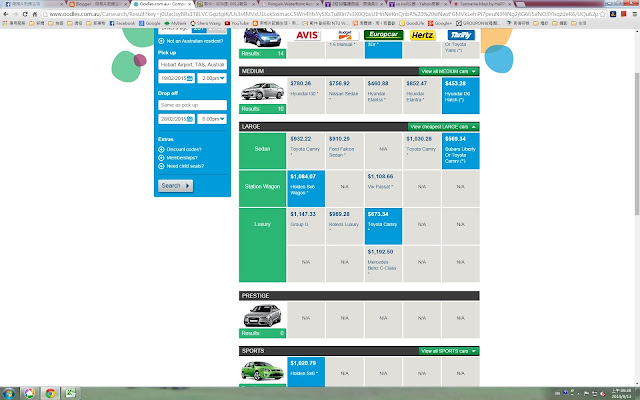Select $673.34 Toyota Camry luxury offer
The width and height of the screenshot is (640, 400).
pyautogui.click(x=383, y=226)
